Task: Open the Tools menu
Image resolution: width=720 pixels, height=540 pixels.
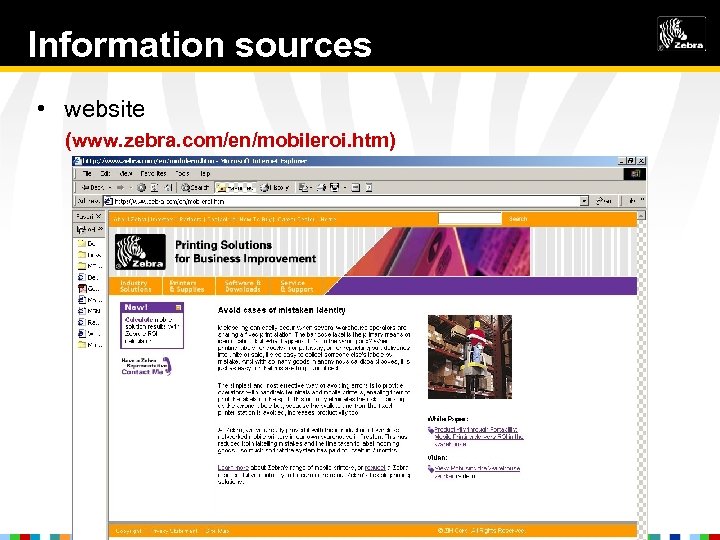Action: [x=182, y=174]
